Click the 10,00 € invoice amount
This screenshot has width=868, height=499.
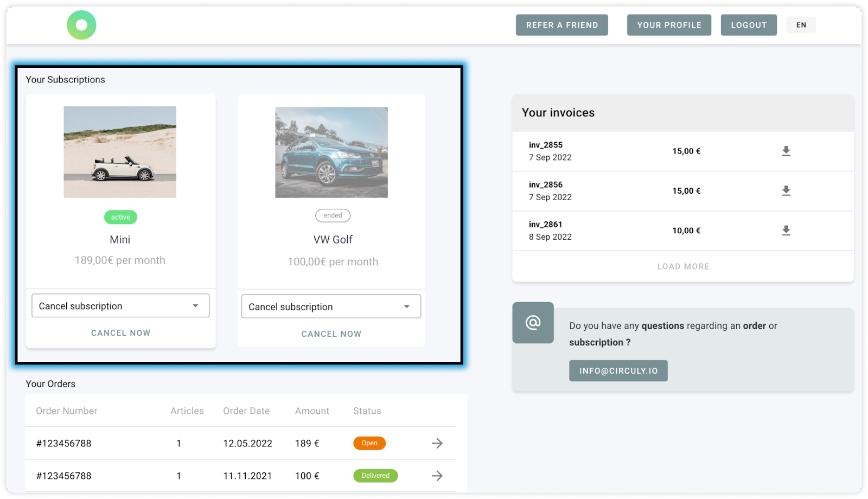pyautogui.click(x=686, y=231)
